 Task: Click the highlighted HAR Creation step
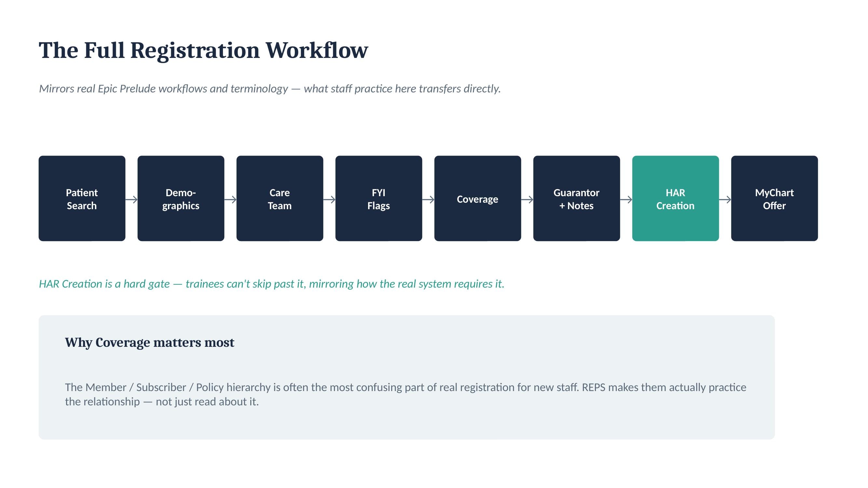pos(676,198)
